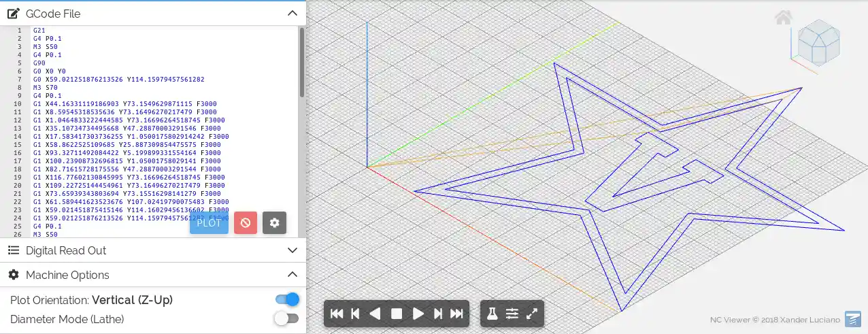Play the toolpath simulation forward
The height and width of the screenshot is (334, 868).
418,314
